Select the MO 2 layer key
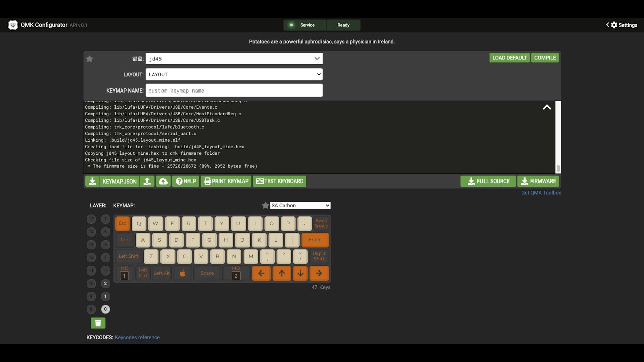644x362 pixels. (236, 273)
